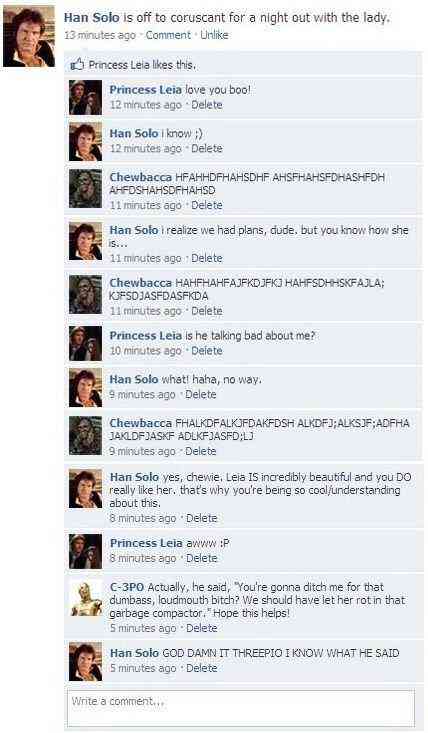The image size is (428, 733).
Task: Delete C-3PO's translation comment
Action: (x=202, y=628)
